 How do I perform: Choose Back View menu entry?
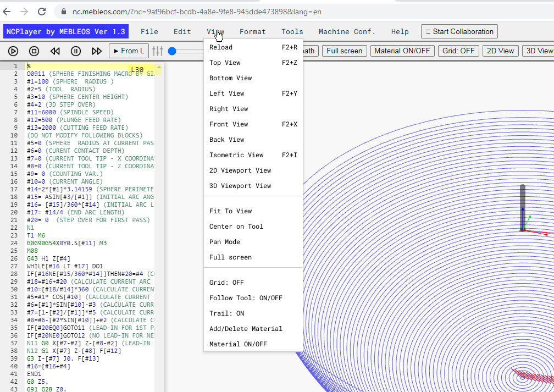click(253, 140)
